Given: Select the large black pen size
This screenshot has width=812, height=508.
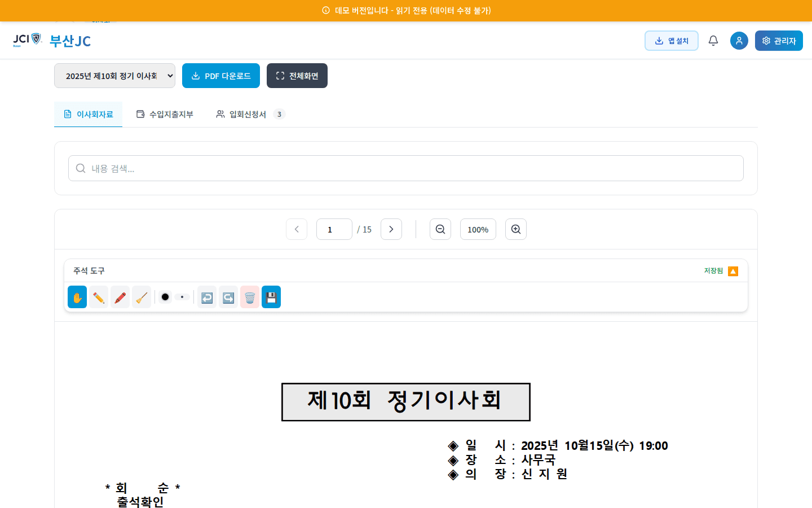Looking at the screenshot, I should point(165,296).
